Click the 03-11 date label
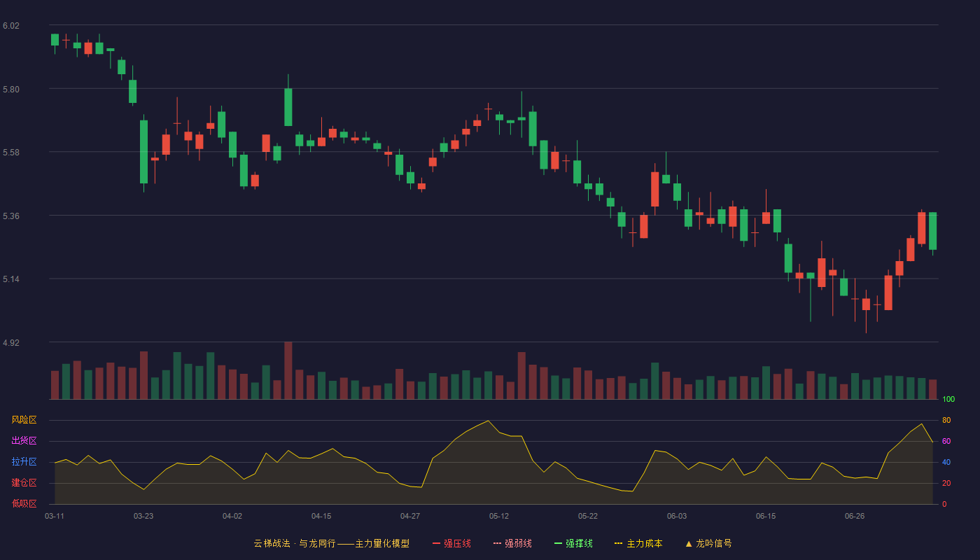This screenshot has height=560, width=980. [x=55, y=516]
